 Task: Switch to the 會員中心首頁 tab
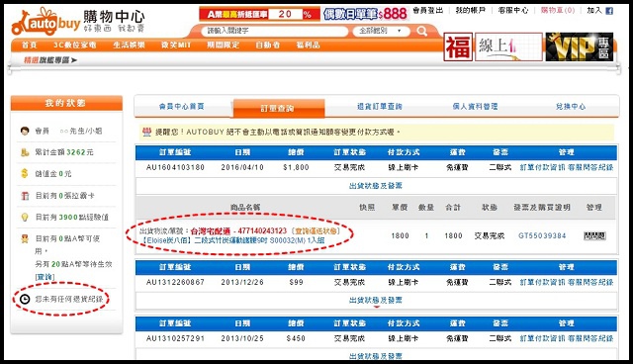pyautogui.click(x=181, y=107)
